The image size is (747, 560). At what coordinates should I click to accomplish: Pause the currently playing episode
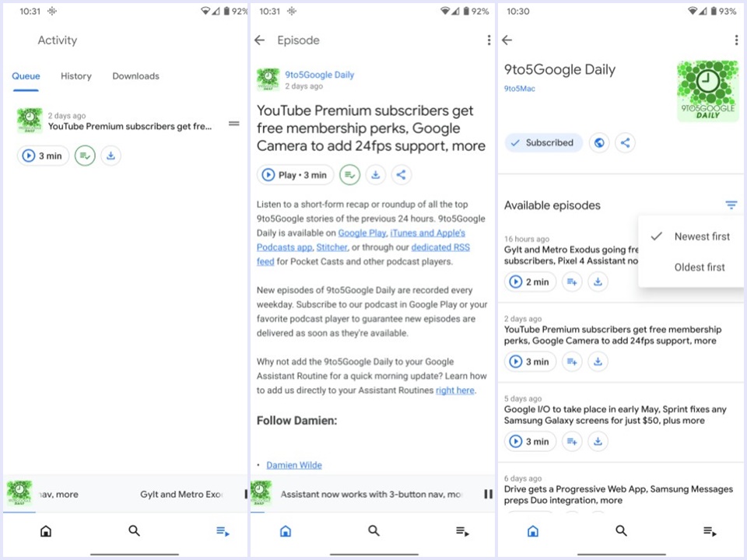[x=489, y=494]
